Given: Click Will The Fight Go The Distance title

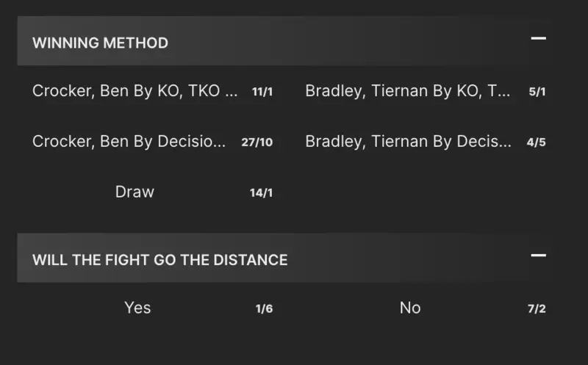Looking at the screenshot, I should 159,259.
